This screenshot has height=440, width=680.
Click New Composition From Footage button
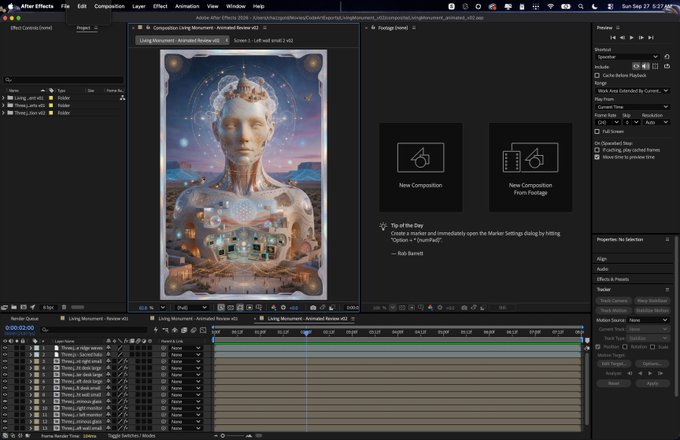(530, 167)
